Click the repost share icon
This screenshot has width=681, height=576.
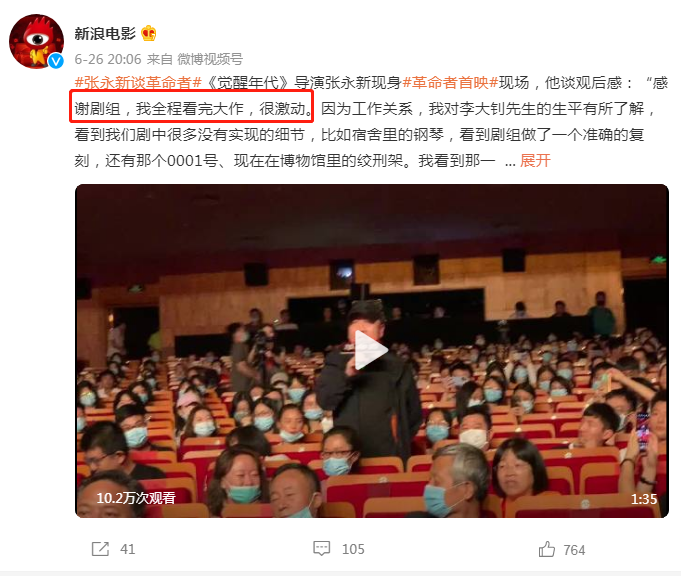100,549
